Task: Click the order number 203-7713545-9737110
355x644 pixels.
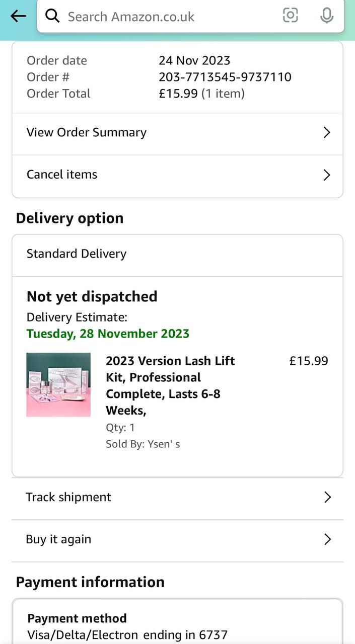Action: [x=225, y=77]
